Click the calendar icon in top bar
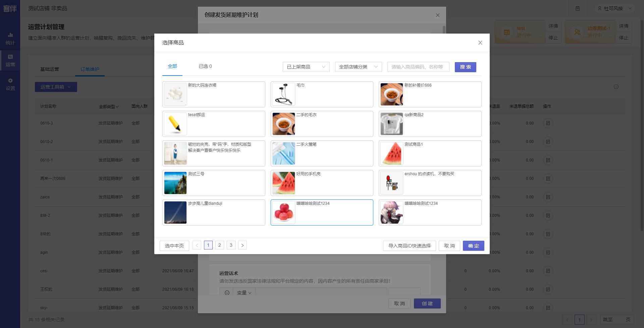 coord(578,8)
